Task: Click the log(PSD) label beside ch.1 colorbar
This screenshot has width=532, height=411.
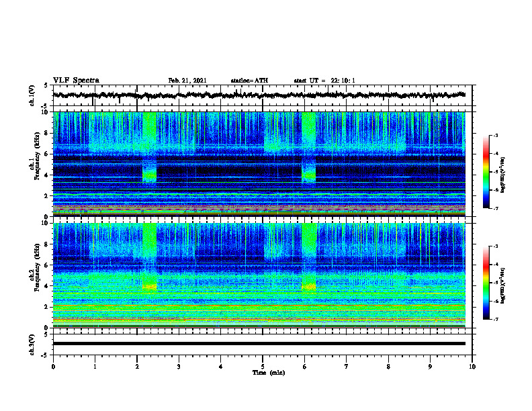Action: pos(503,175)
